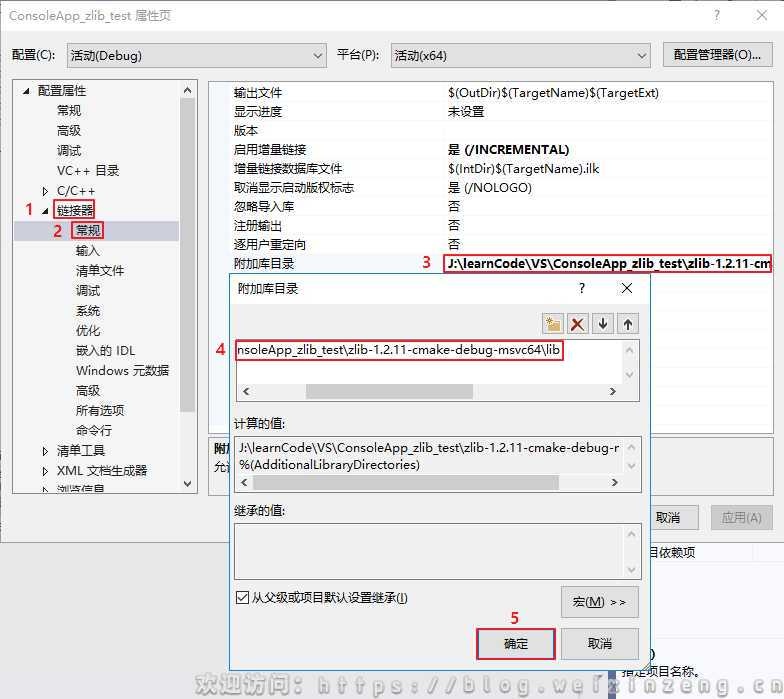784x699 pixels.
Task: Expand the 清单工具 tree node
Action: point(46,451)
